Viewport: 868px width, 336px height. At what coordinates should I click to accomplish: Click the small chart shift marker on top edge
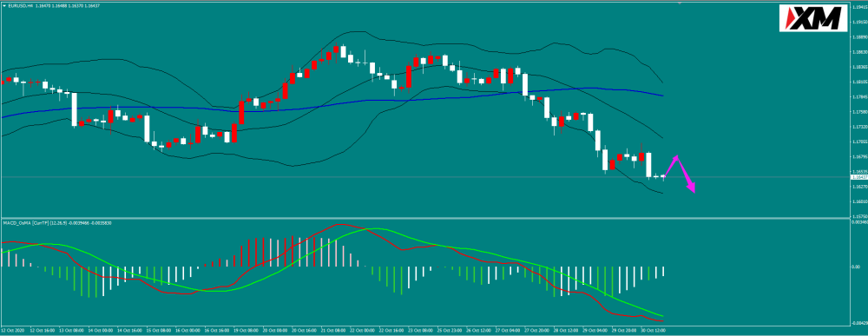pyautogui.click(x=680, y=3)
